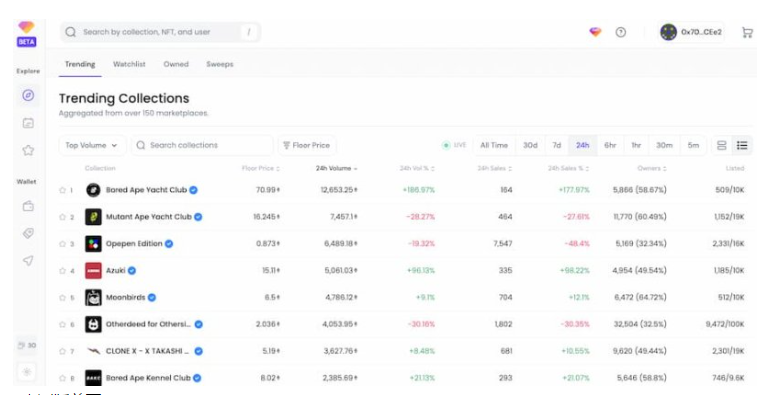Switch to the Watchlist tab
770x395 pixels.
click(129, 64)
